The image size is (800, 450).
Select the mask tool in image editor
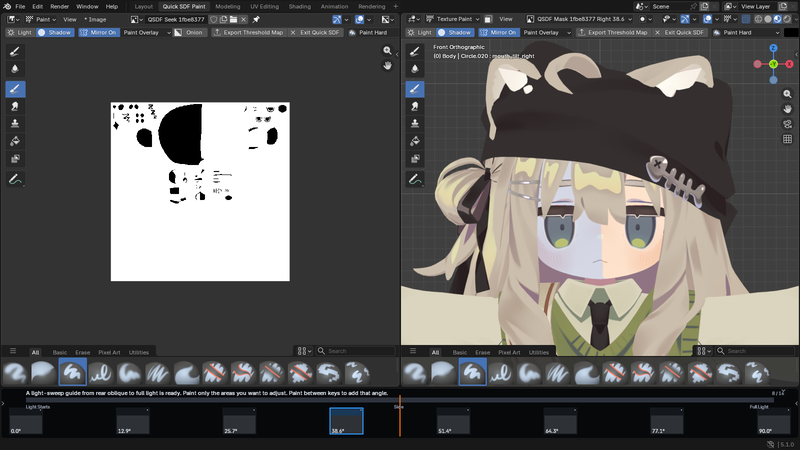[15, 159]
